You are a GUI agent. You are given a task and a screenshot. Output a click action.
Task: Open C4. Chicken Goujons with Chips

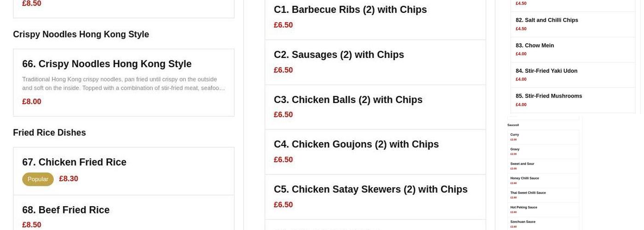(356, 144)
